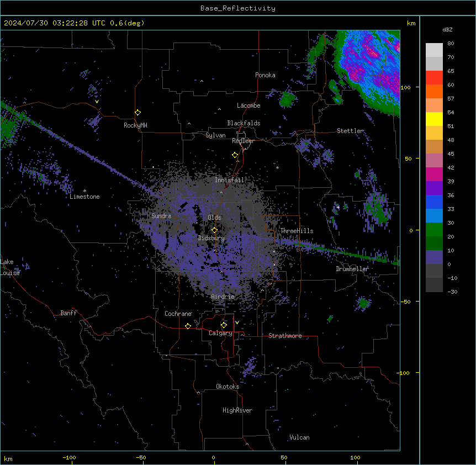
Task: Select the dark green 20 dBZ swatch
Action: pyautogui.click(x=434, y=244)
